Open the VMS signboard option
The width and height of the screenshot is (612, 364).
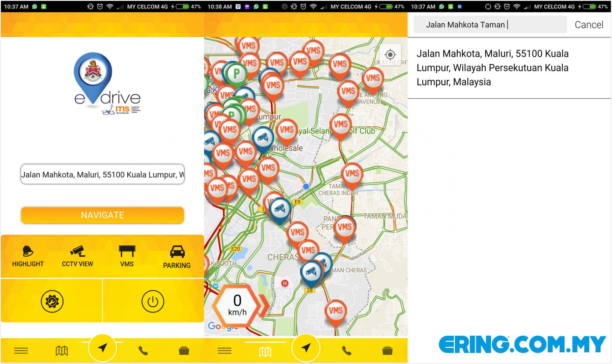pyautogui.click(x=127, y=256)
